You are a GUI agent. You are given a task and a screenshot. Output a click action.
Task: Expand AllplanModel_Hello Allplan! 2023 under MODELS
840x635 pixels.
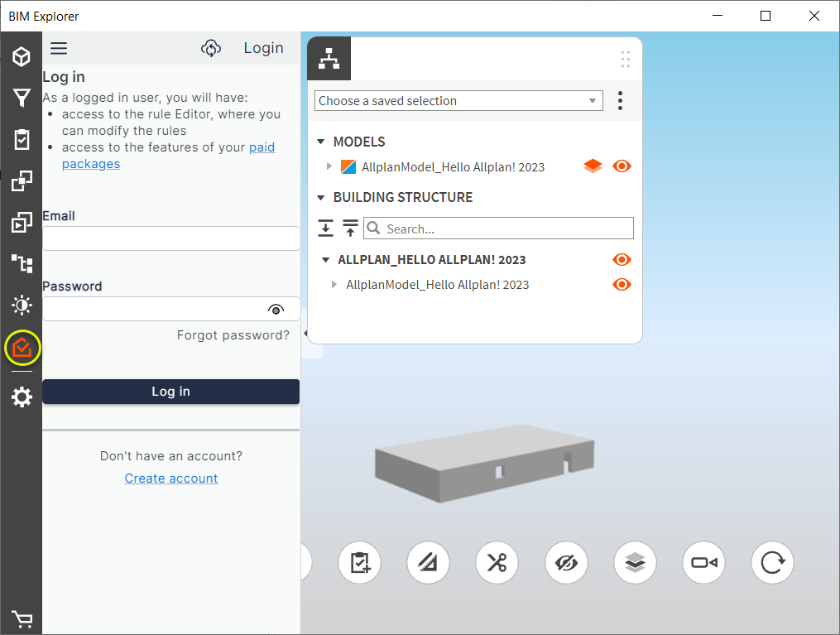click(329, 166)
